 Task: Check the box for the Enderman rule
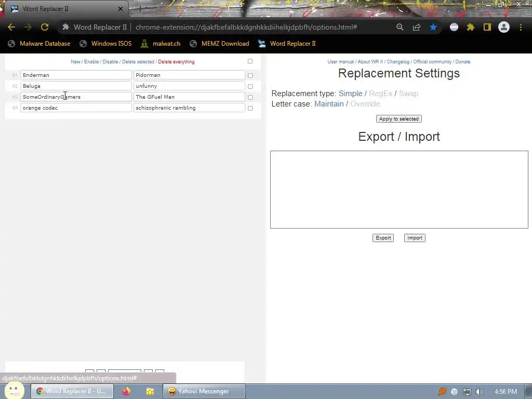coord(250,75)
